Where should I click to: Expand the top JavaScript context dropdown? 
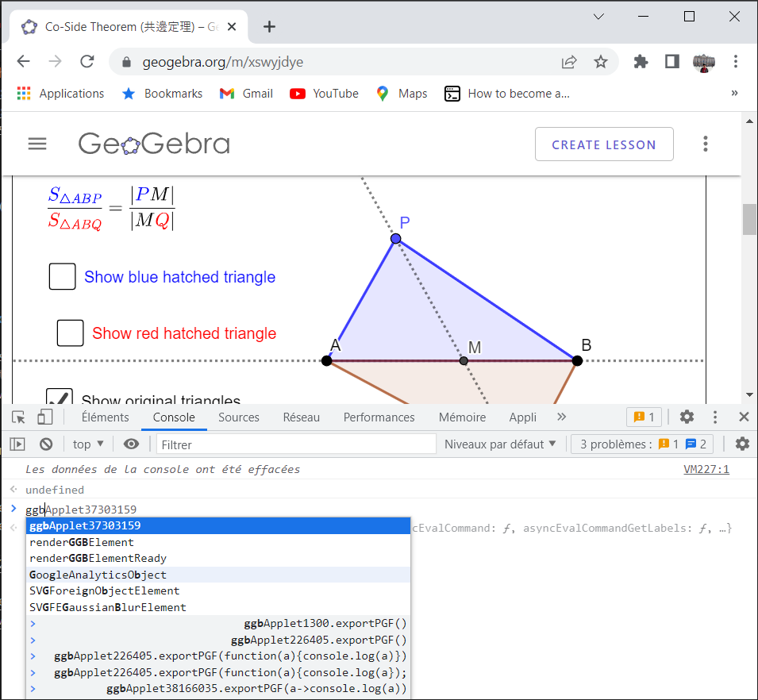pos(88,444)
